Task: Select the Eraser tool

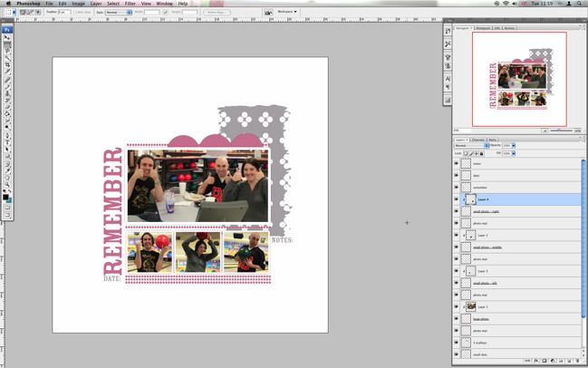Action: pyautogui.click(x=7, y=107)
